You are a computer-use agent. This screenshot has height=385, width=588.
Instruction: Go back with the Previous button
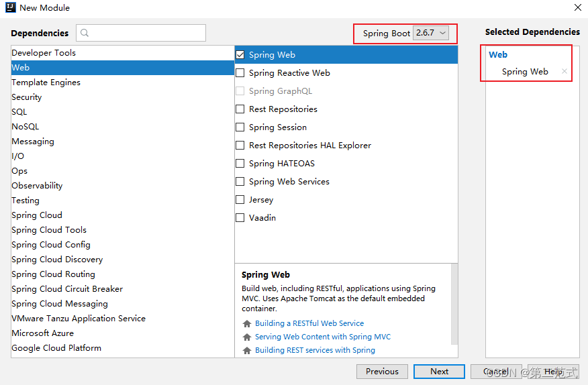tap(382, 372)
